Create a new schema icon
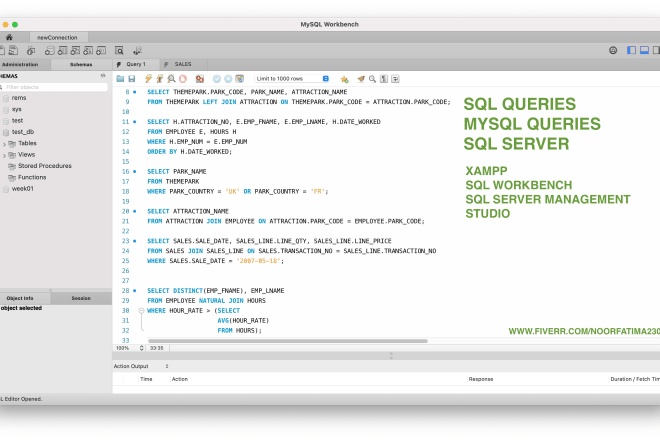 click(x=49, y=51)
